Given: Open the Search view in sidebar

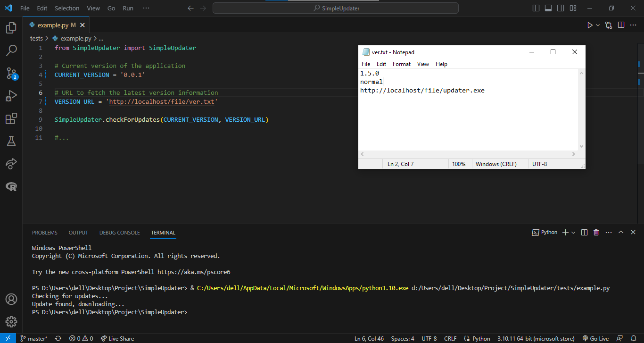Looking at the screenshot, I should 11,50.
